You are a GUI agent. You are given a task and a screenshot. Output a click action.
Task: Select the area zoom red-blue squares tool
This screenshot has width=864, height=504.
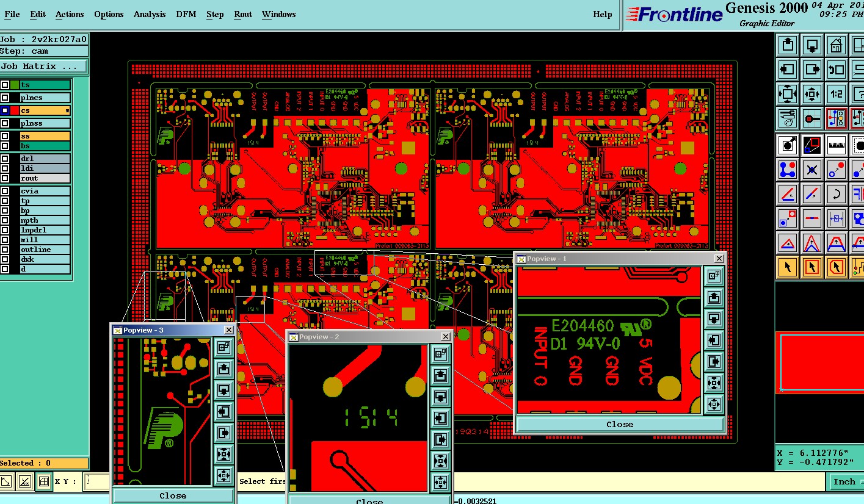(812, 145)
